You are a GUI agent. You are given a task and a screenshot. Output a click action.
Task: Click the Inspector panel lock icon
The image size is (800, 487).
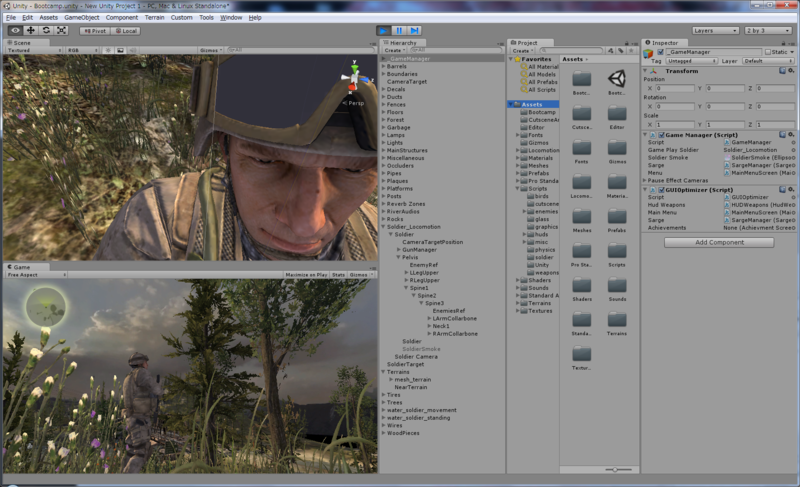coord(783,43)
